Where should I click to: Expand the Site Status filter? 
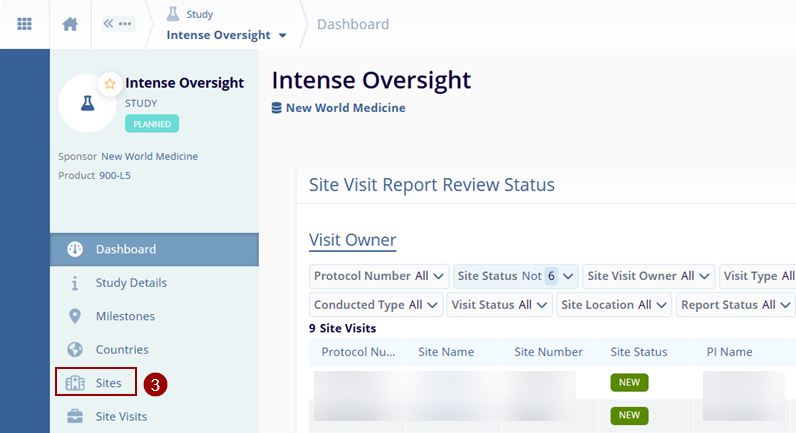click(515, 276)
